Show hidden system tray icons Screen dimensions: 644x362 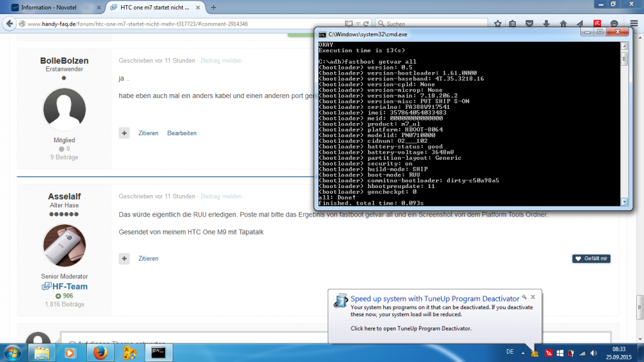pos(524,352)
